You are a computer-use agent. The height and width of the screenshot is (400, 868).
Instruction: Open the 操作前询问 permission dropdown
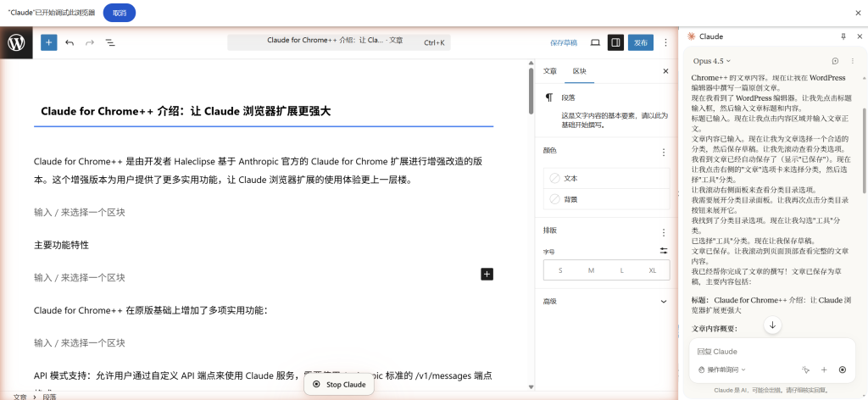click(722, 369)
